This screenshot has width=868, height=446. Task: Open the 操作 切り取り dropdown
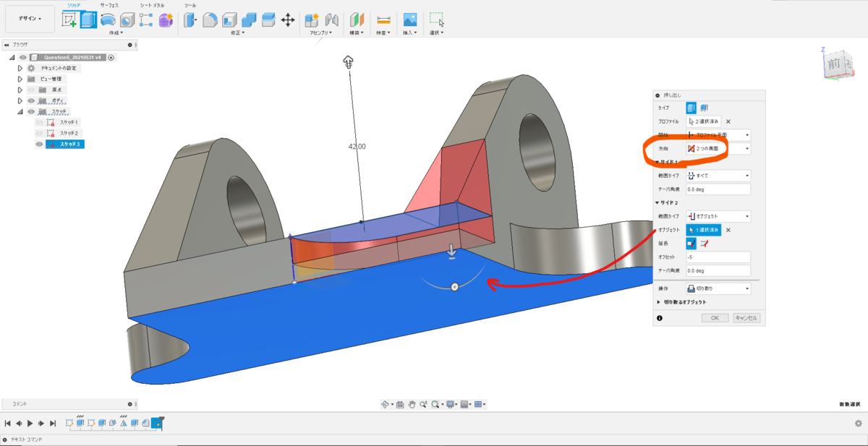point(718,288)
